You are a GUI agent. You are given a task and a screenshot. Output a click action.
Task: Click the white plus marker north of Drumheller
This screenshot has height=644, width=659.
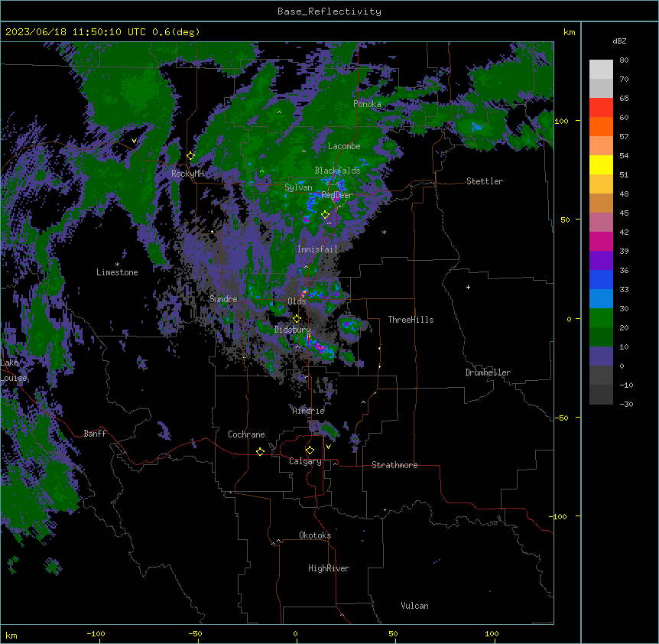(x=468, y=287)
